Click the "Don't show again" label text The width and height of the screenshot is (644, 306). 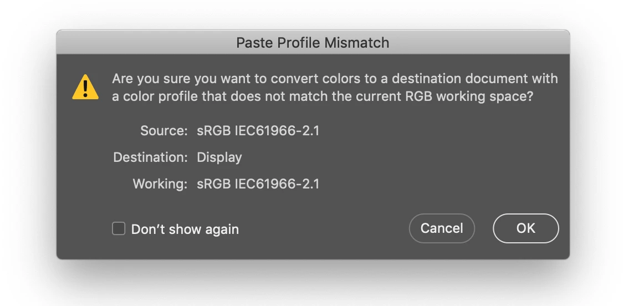[185, 229]
